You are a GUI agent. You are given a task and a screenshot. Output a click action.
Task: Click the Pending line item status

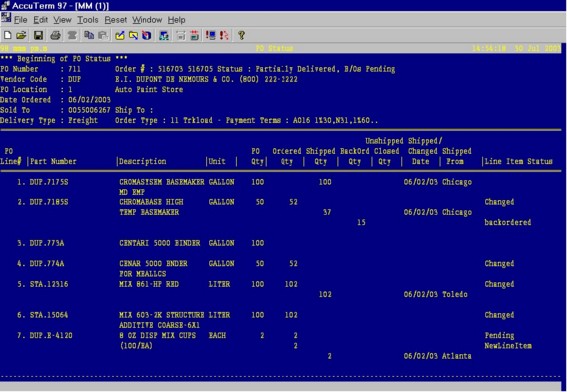point(499,335)
